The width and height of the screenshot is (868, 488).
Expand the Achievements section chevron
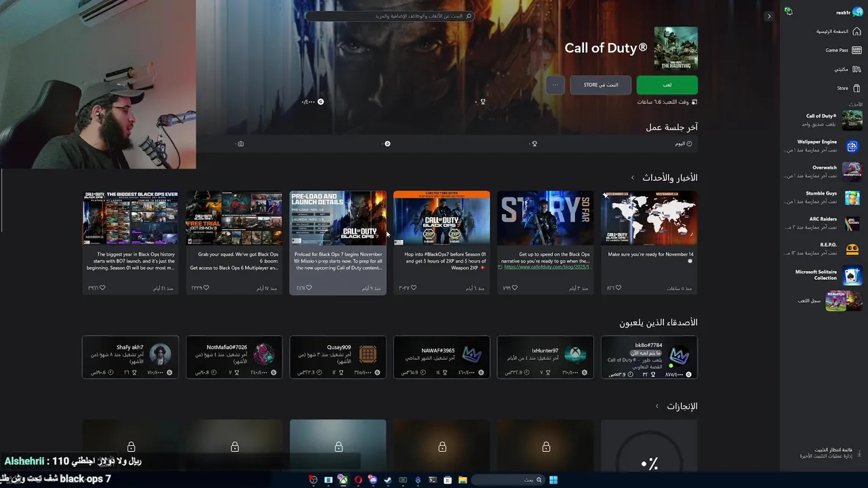point(656,406)
